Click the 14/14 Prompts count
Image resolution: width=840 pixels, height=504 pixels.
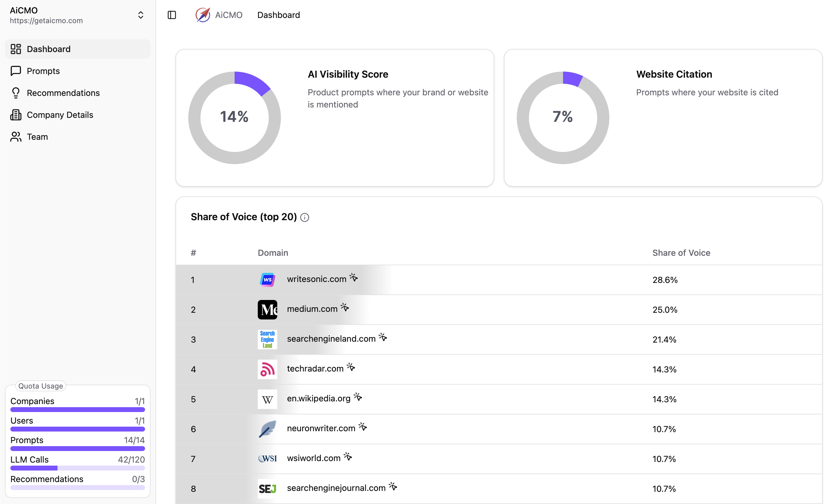point(135,440)
